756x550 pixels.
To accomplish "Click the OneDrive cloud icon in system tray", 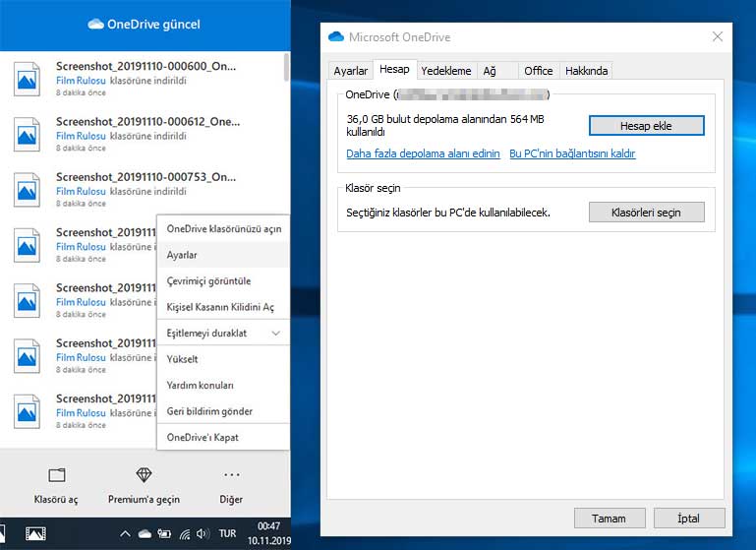I will [145, 533].
